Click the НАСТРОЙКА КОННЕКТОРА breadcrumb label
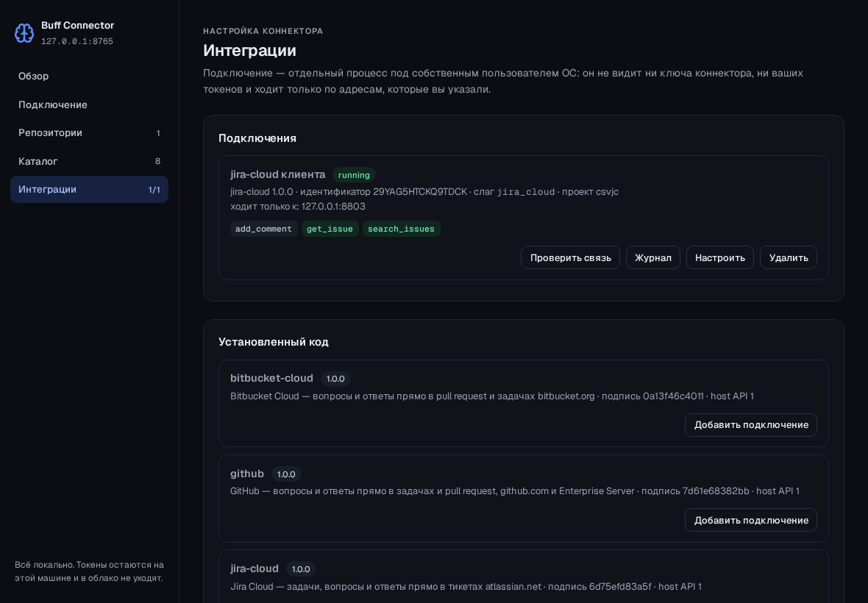The height and width of the screenshot is (603, 868). 263,31
